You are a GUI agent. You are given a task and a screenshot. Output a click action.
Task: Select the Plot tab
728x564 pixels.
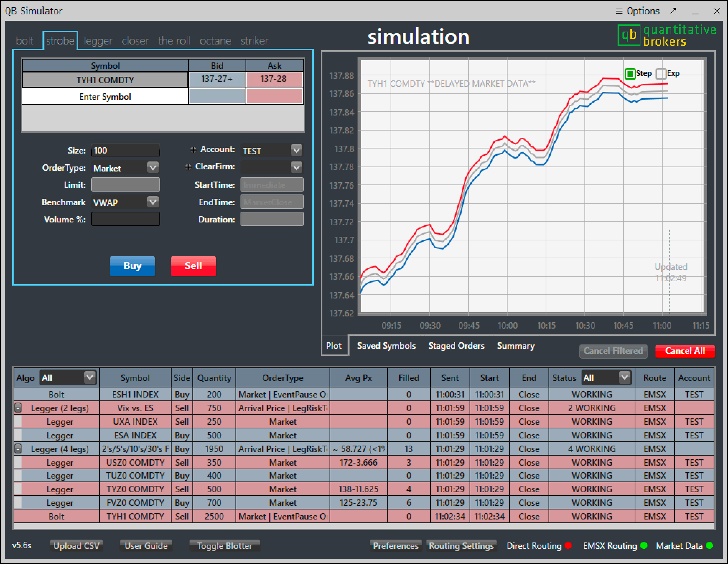pyautogui.click(x=334, y=346)
